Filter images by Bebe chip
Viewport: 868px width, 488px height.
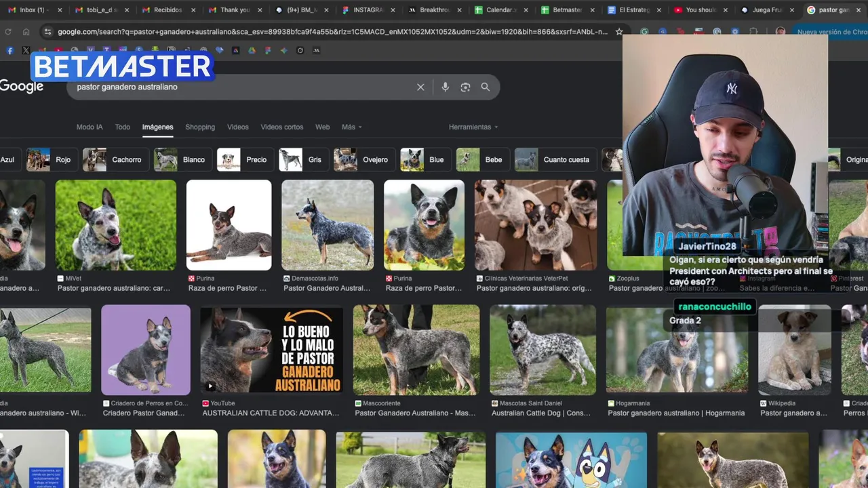(x=481, y=160)
